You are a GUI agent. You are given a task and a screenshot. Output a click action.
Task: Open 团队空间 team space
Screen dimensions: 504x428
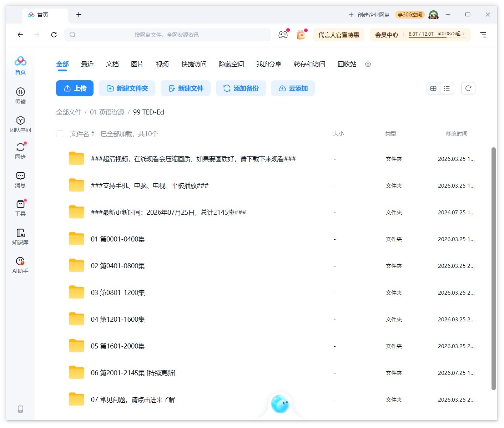coord(20,124)
